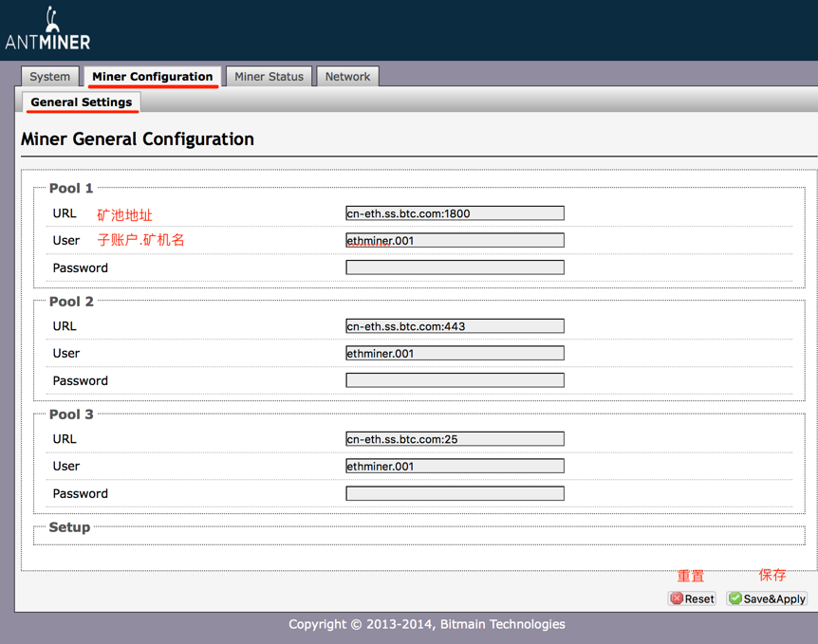Click the Pool 1 Password label

(80, 268)
